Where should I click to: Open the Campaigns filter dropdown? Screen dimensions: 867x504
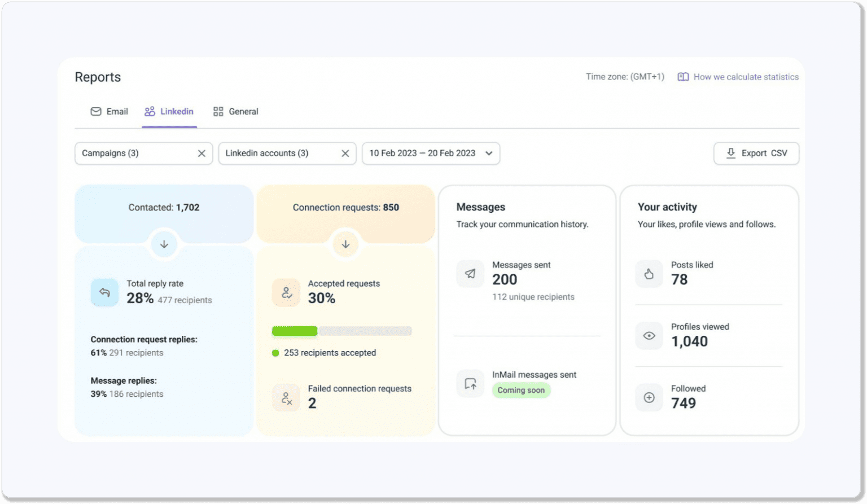135,154
